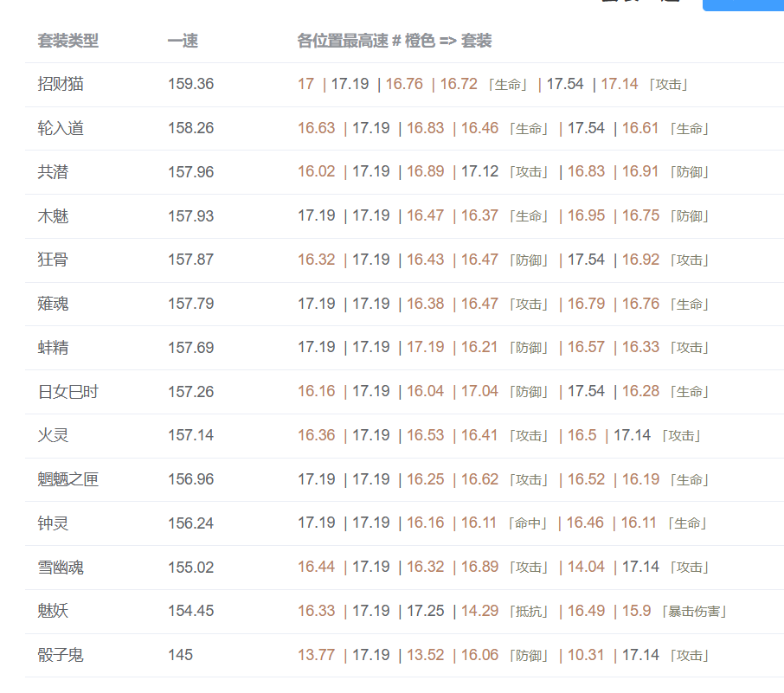Click 16.46 in the 钟灵 row

585,523
